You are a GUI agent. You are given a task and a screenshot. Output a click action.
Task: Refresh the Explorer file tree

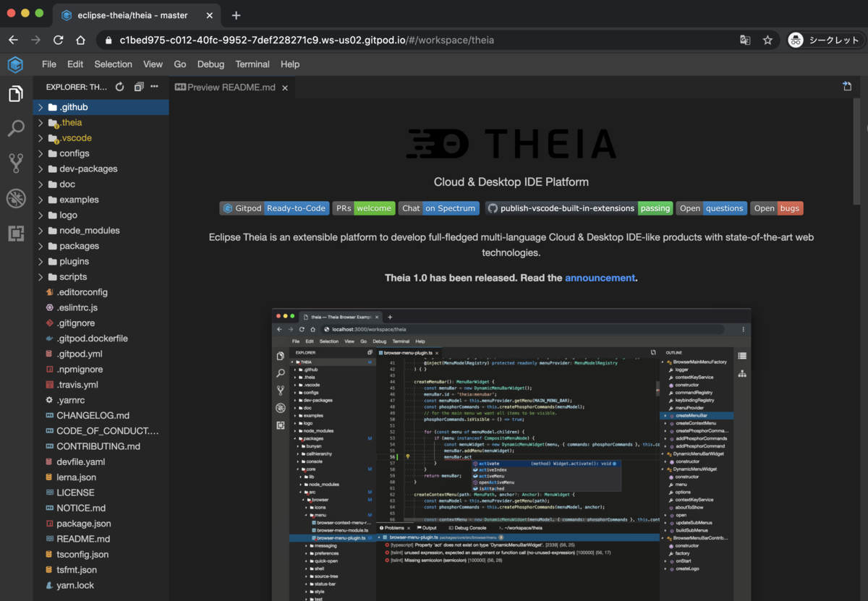click(x=120, y=87)
